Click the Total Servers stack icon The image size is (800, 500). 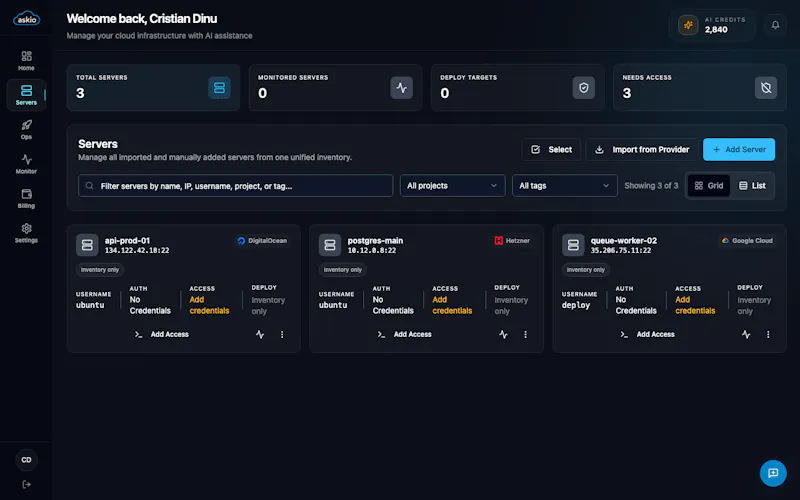point(219,88)
